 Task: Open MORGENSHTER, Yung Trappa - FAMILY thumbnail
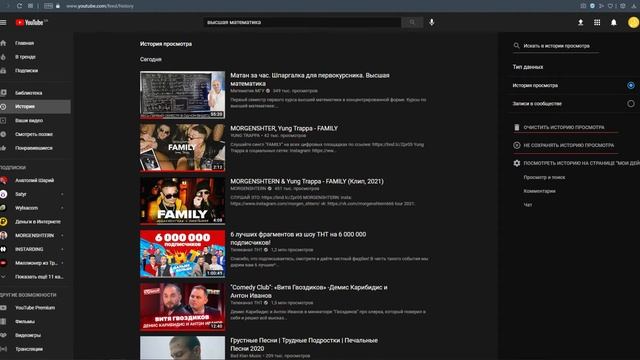pos(182,148)
